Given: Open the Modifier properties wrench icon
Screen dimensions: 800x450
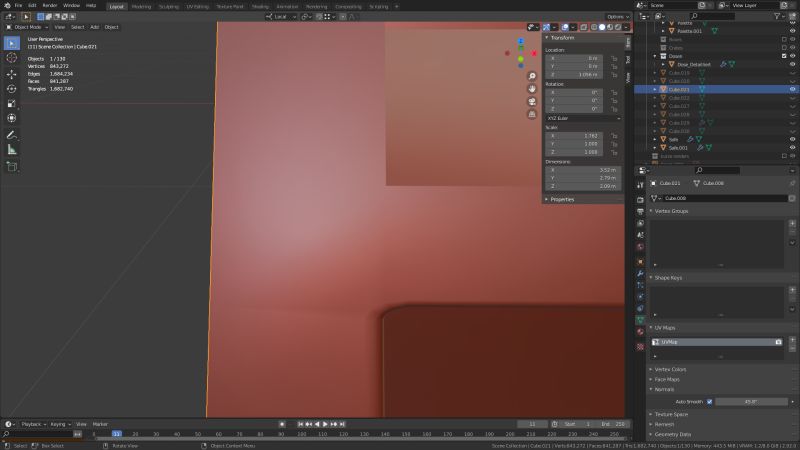Looking at the screenshot, I should pos(640,273).
